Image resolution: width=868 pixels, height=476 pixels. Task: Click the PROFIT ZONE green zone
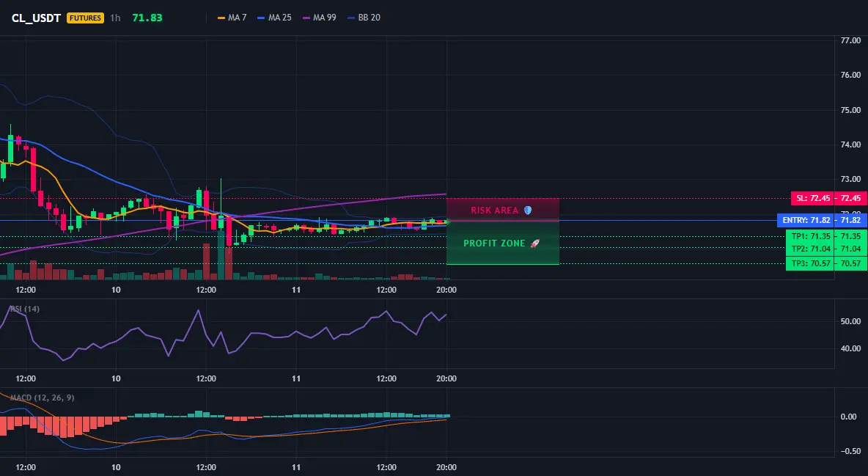click(503, 243)
